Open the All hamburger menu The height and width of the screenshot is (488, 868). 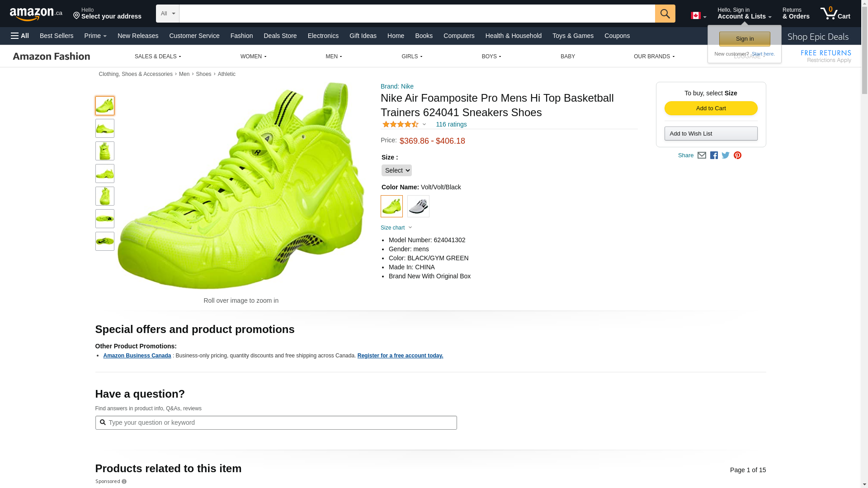(x=20, y=36)
